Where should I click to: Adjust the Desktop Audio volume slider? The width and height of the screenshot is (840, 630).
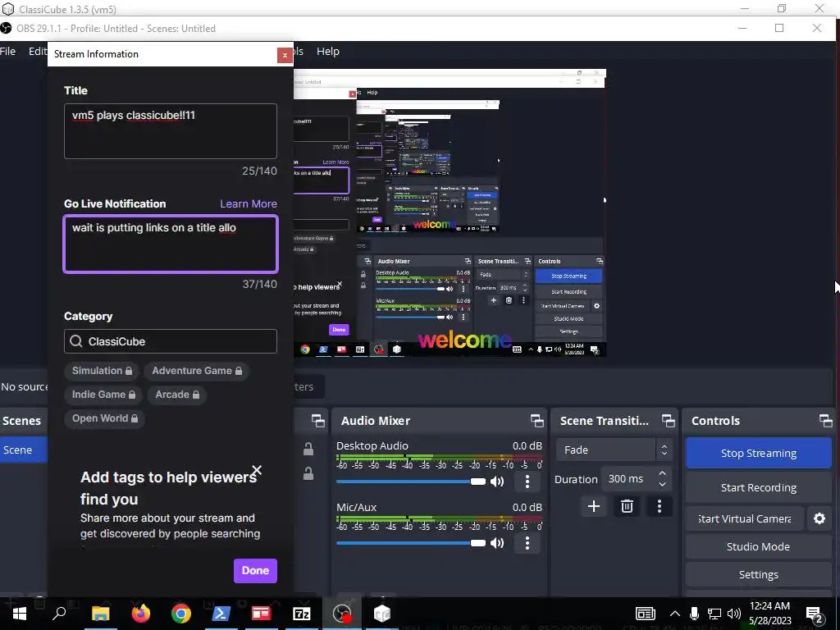pyautogui.click(x=411, y=481)
